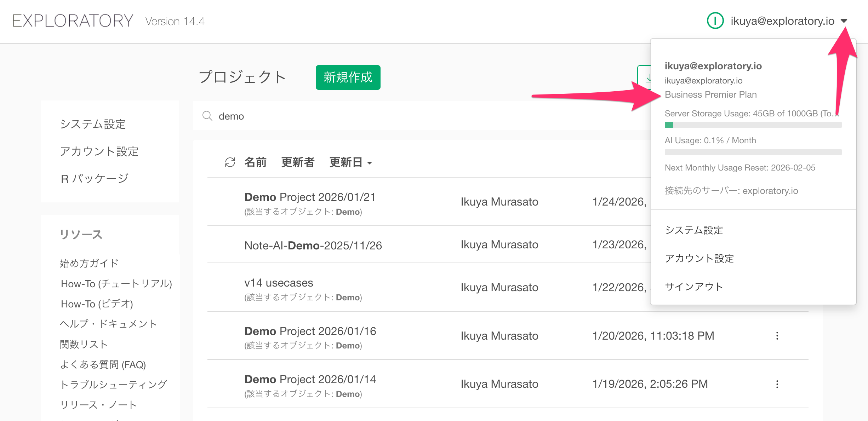This screenshot has height=421, width=868.
Task: Click the refresh icon beside 名前 header
Action: pos(230,162)
